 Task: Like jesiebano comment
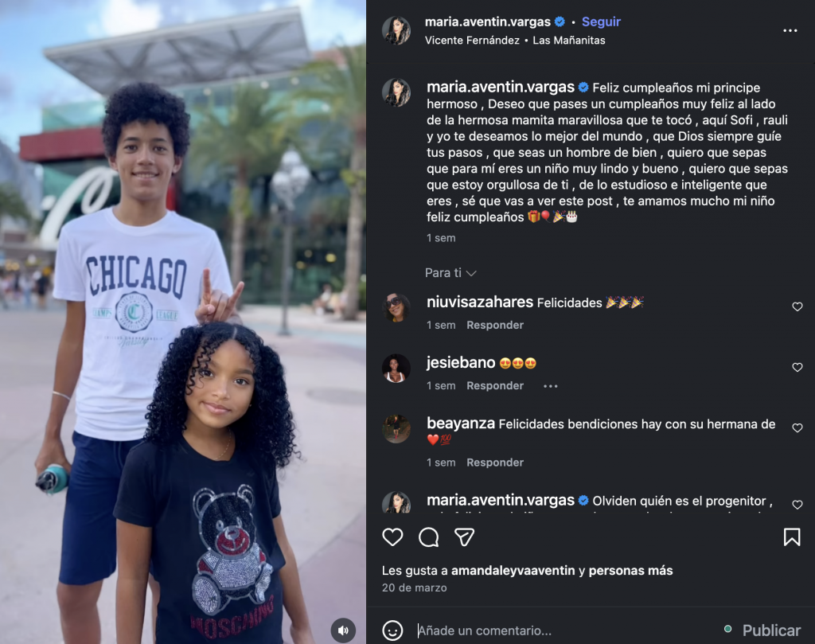click(x=797, y=367)
